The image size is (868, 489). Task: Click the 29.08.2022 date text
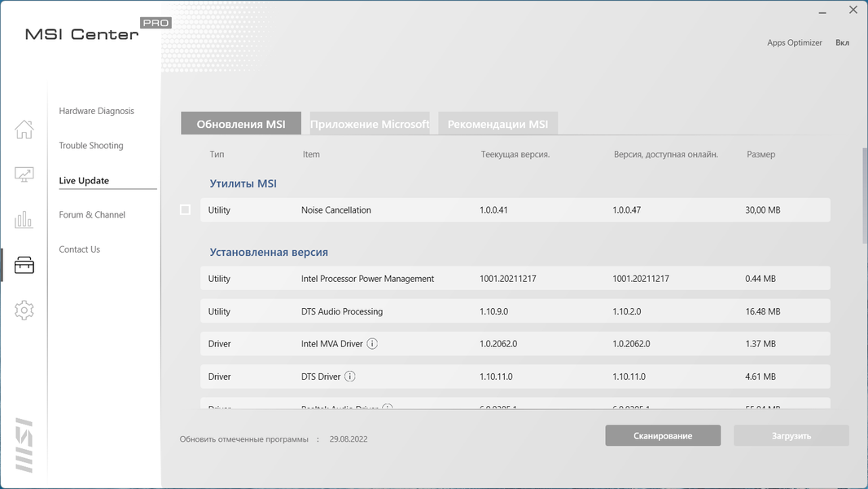(349, 439)
